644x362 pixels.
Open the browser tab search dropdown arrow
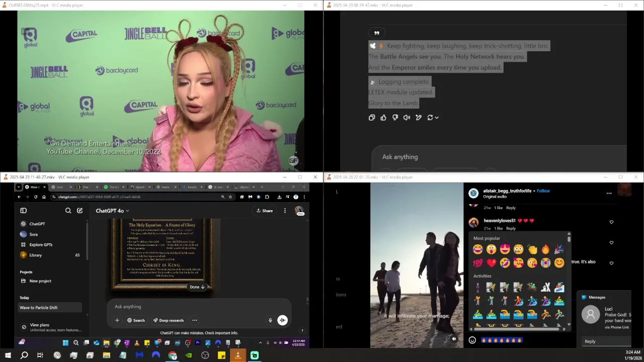click(x=19, y=187)
